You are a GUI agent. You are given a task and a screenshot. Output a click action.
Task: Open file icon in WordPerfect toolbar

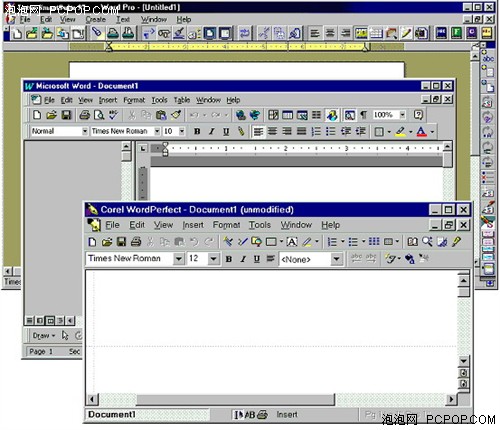(x=107, y=242)
